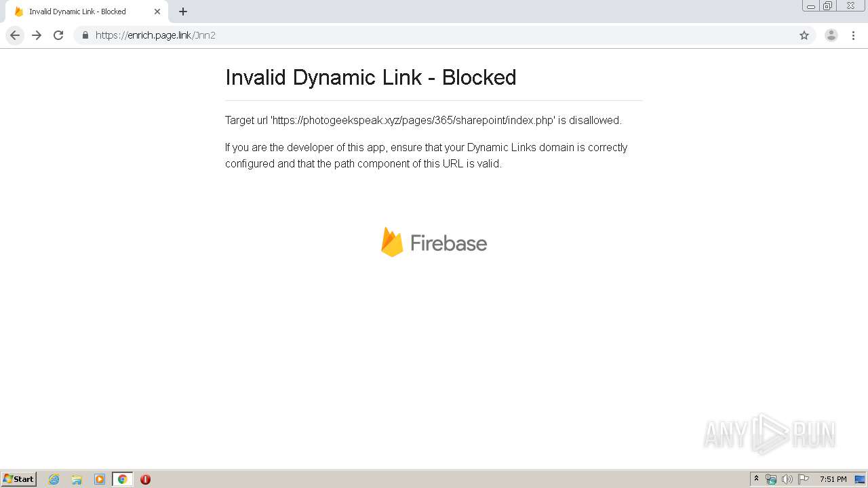
Task: Launch Internet Explorer from taskbar
Action: click(x=54, y=479)
